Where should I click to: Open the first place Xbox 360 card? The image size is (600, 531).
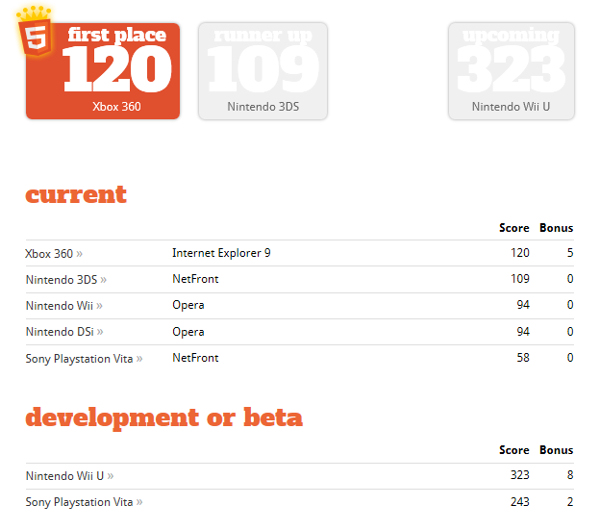click(103, 71)
